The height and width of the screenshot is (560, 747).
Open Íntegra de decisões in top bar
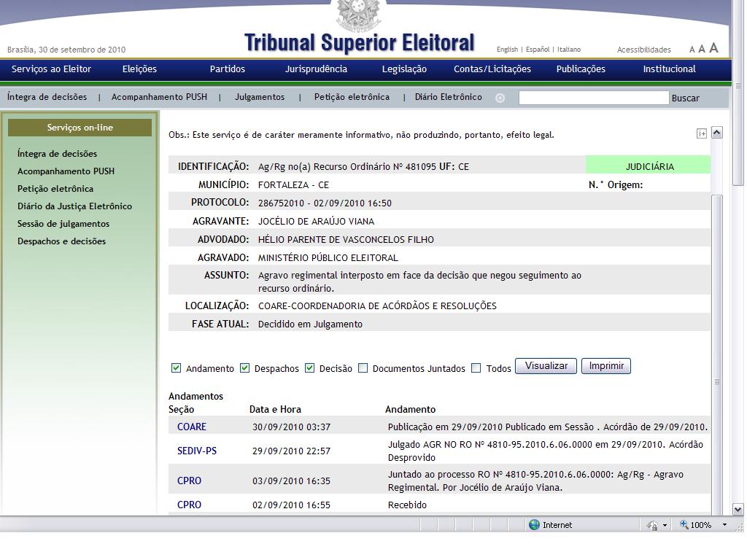tap(47, 97)
